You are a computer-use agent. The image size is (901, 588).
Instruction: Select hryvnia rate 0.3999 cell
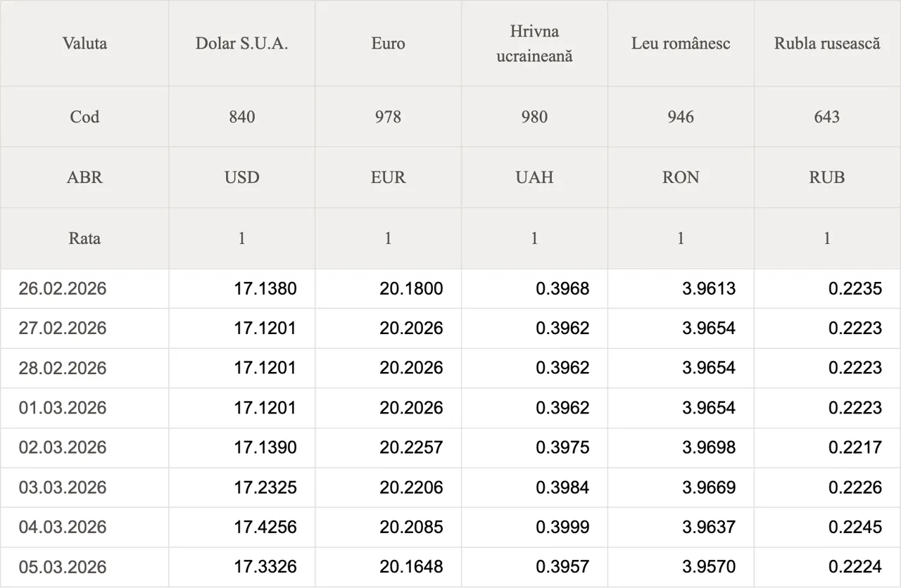(562, 527)
